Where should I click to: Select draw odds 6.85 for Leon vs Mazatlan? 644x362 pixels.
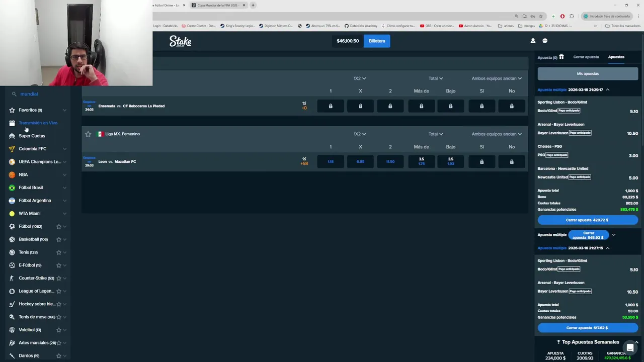(x=360, y=162)
